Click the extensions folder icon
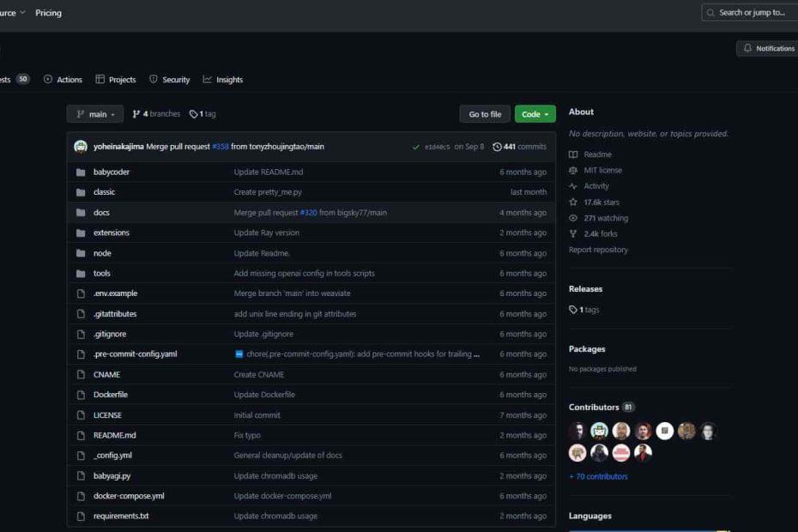This screenshot has width=798, height=532. [81, 233]
